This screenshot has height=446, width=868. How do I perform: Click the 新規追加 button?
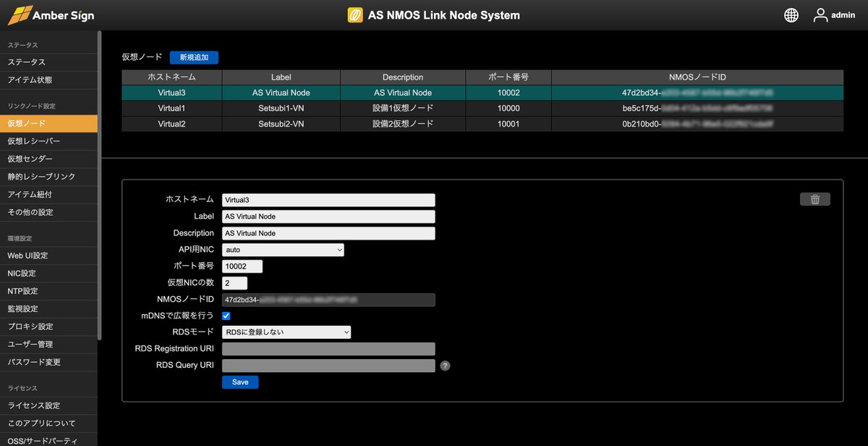[x=194, y=57]
